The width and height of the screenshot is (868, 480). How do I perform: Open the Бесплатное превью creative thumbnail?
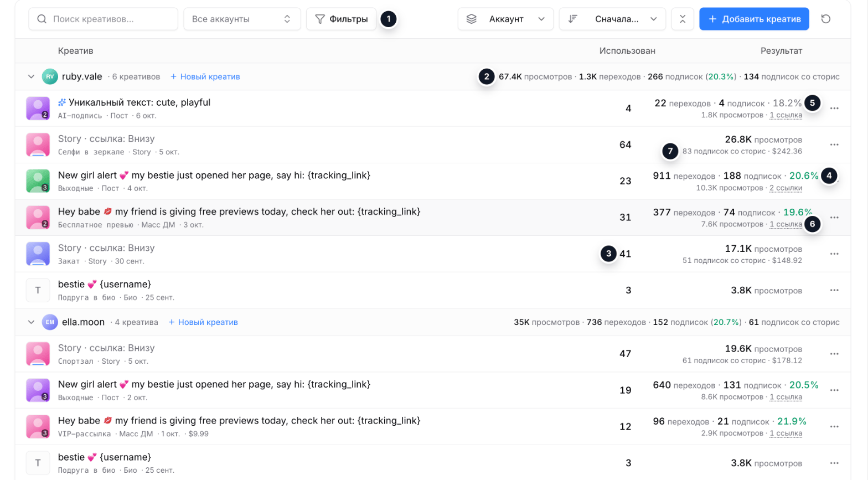[38, 218]
